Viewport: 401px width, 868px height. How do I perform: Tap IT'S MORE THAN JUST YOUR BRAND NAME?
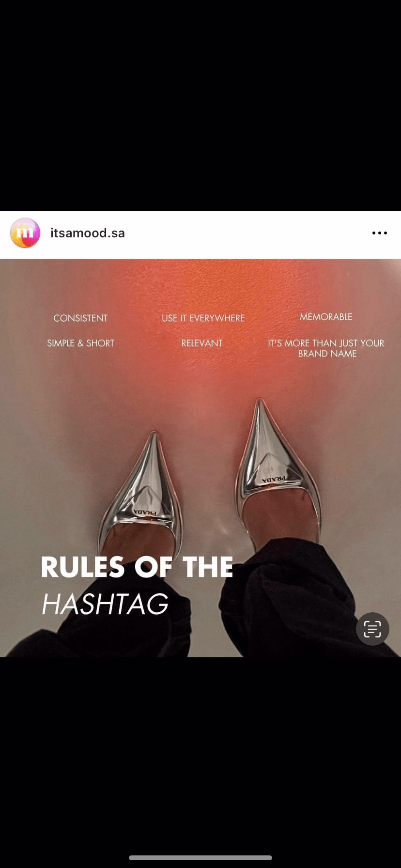pos(326,348)
